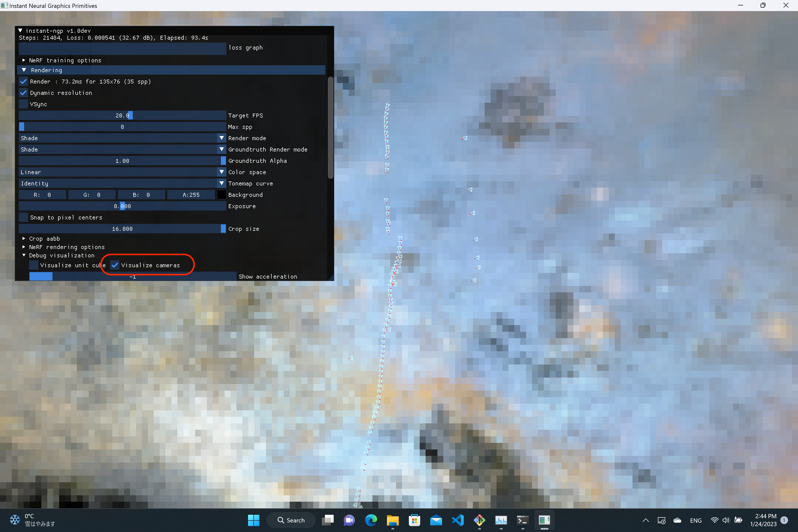Click the Max spp slider

point(122,127)
